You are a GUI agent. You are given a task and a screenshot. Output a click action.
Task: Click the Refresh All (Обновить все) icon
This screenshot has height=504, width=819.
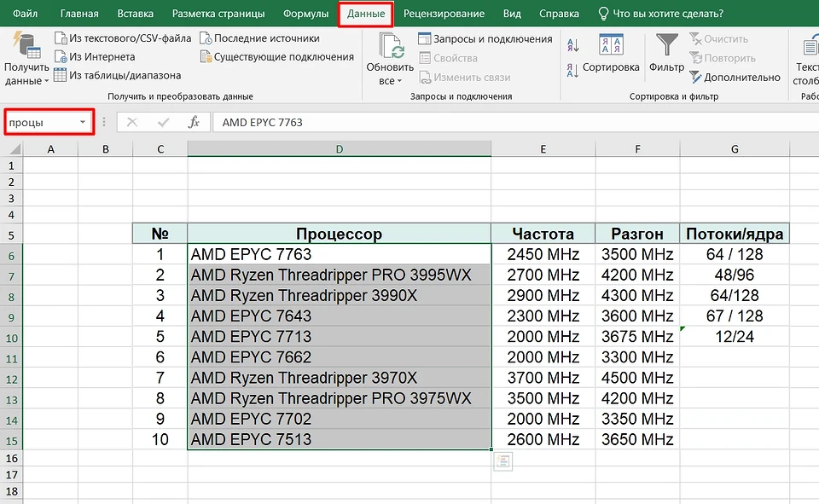[x=390, y=45]
